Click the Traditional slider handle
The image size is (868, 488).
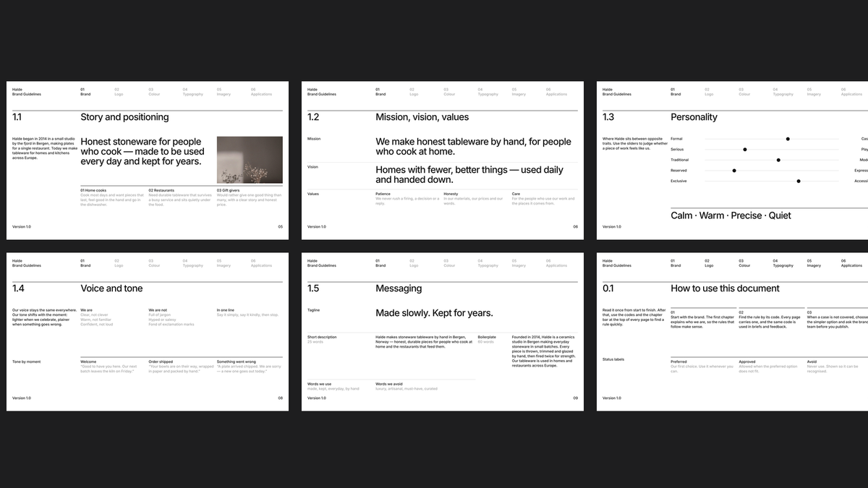pos(778,160)
